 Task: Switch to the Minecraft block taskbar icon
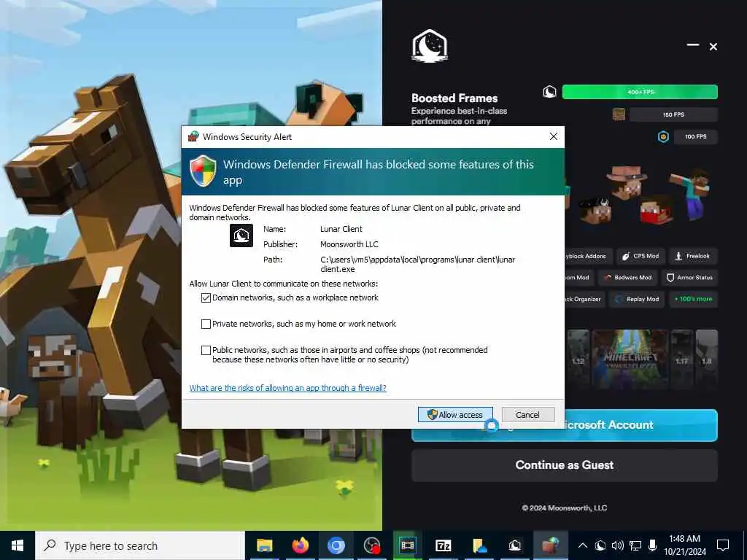(x=550, y=545)
